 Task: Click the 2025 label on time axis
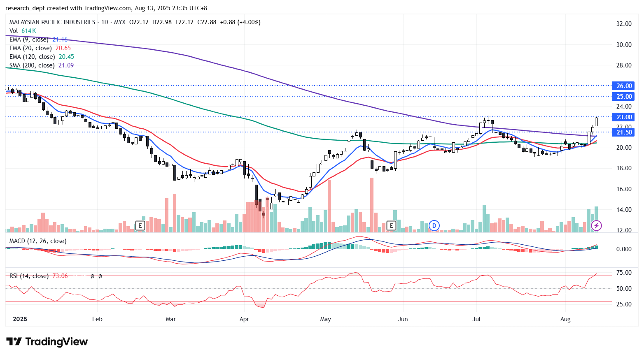20,319
